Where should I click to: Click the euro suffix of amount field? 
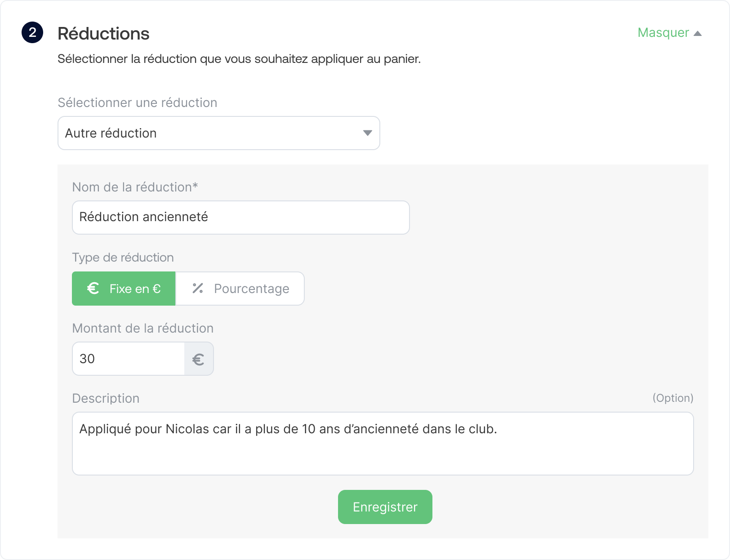[x=198, y=359]
